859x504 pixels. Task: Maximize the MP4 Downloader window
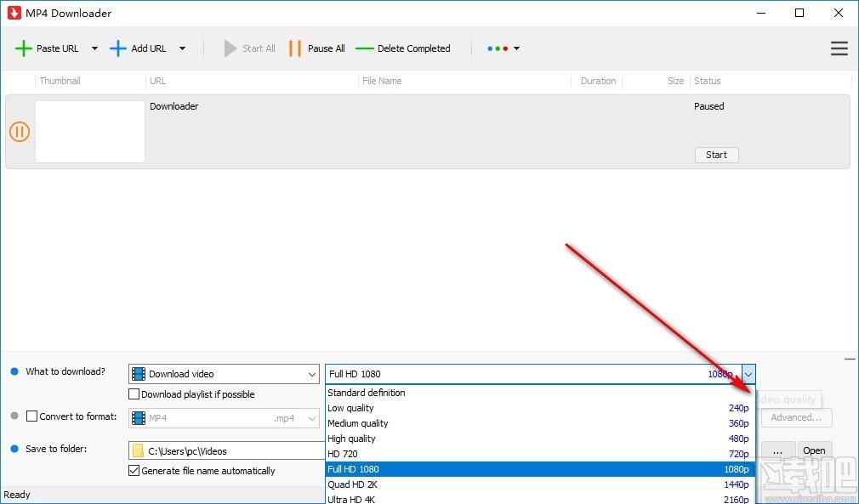pos(799,13)
